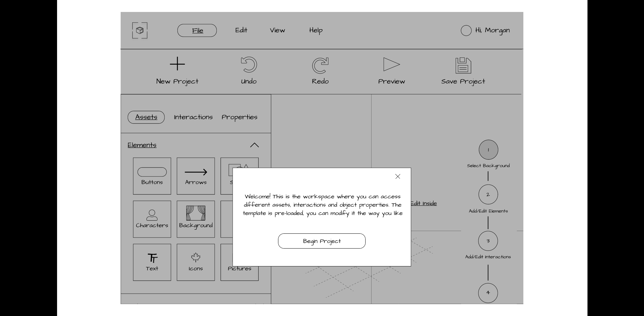The image size is (644, 316).
Task: Click the app logo cube icon
Action: click(x=140, y=30)
